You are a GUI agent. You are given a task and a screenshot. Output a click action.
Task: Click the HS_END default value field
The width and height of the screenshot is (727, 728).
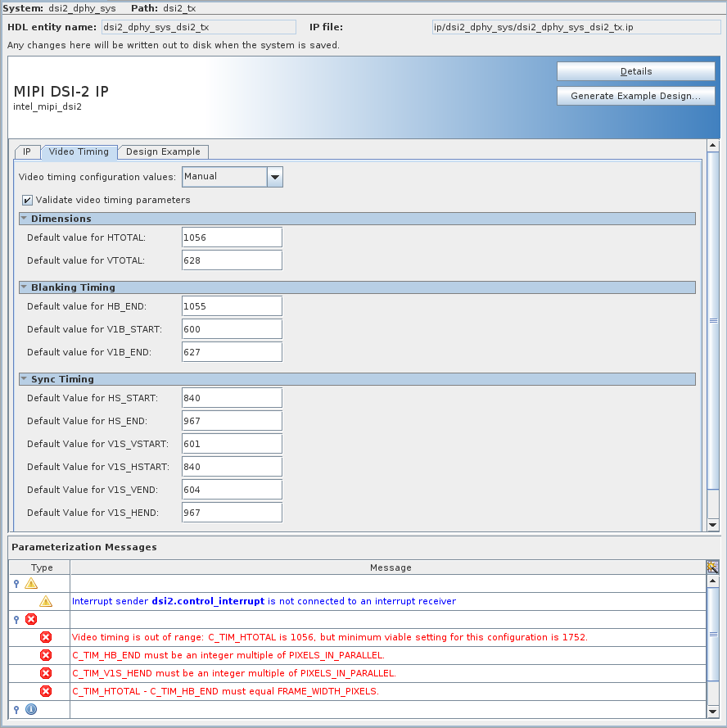(233, 421)
